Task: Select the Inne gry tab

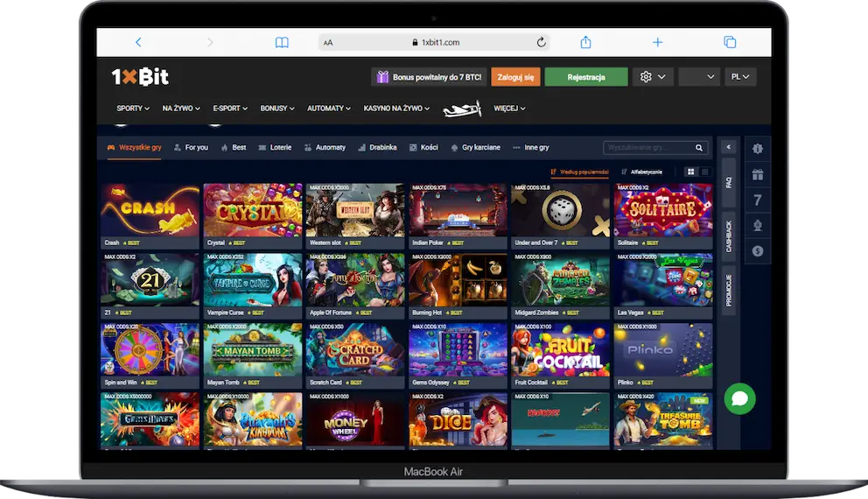Action: (x=531, y=147)
